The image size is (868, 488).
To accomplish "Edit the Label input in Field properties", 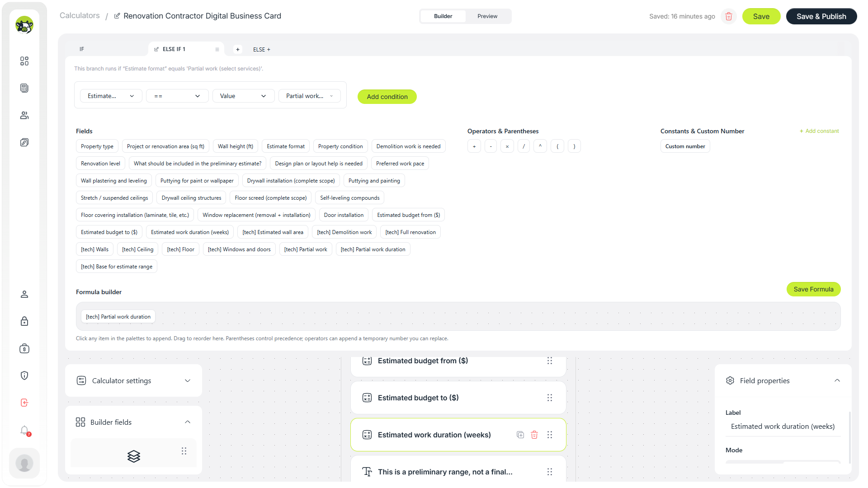I will [783, 427].
